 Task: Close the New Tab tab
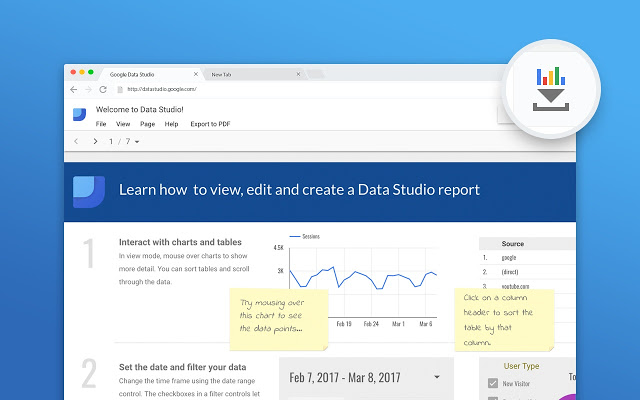[x=298, y=74]
